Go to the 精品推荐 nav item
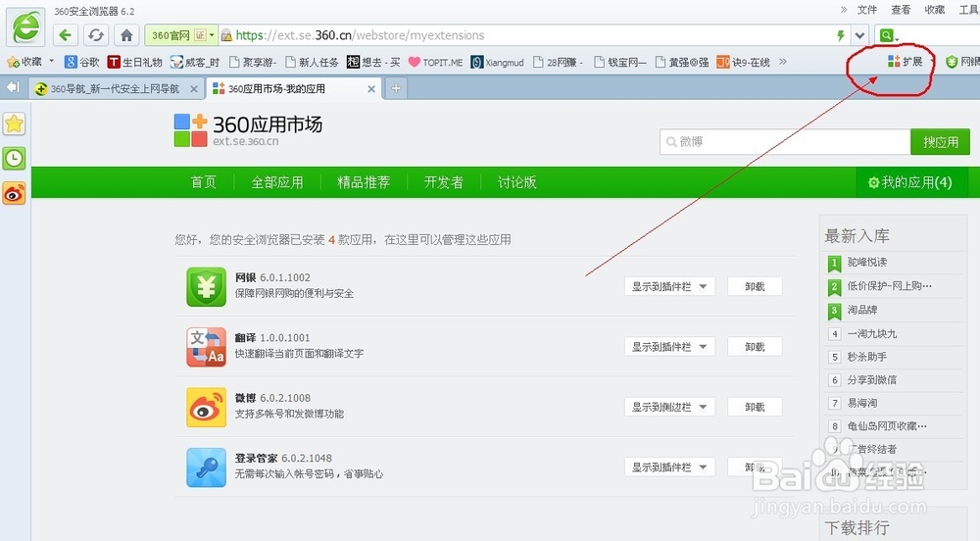This screenshot has width=980, height=541. (364, 182)
